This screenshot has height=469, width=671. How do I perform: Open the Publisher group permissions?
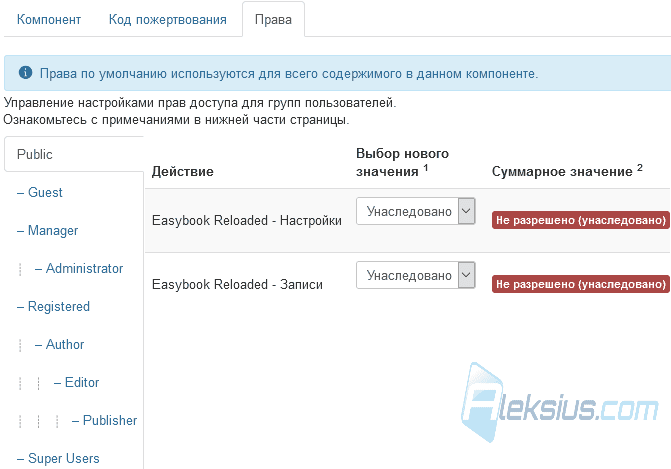click(104, 421)
